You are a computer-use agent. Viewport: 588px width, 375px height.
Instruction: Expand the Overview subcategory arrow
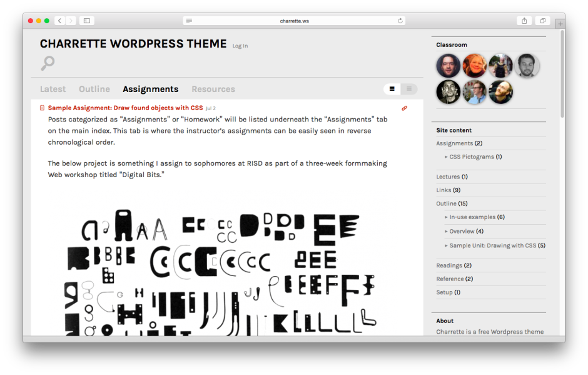446,232
